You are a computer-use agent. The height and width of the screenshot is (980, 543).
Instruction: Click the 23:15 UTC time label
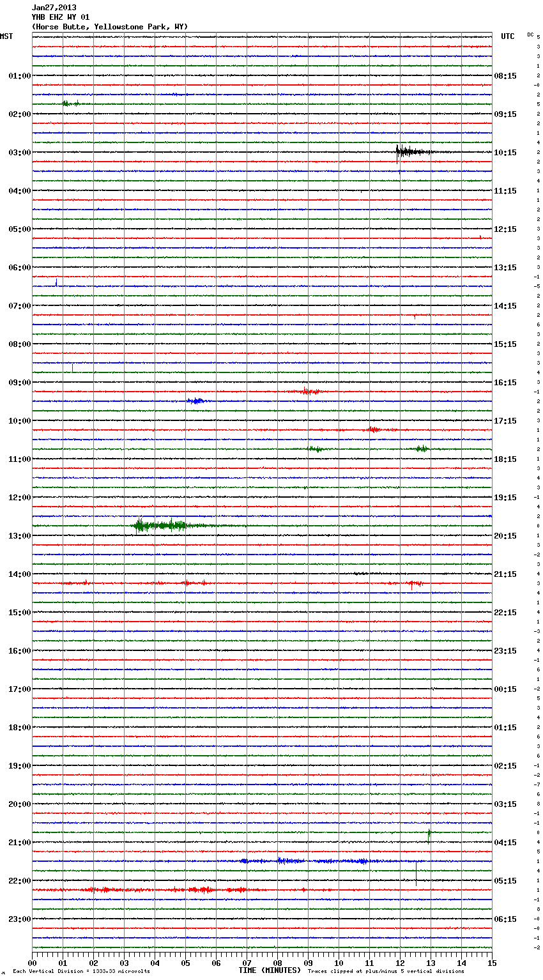505,651
